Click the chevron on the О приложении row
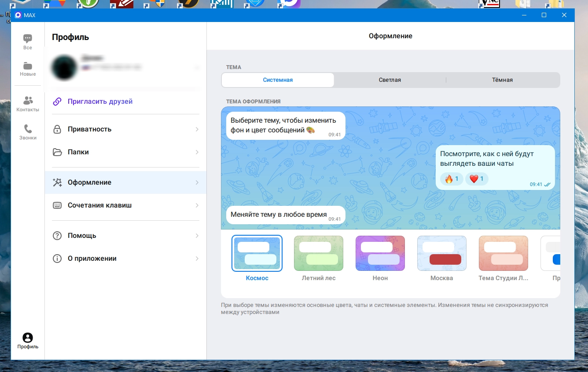The image size is (588, 372). [x=197, y=259]
